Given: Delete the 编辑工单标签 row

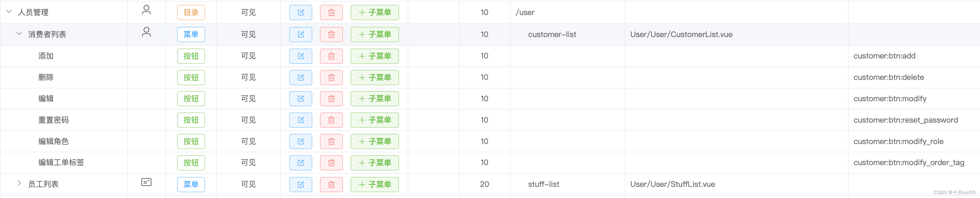Looking at the screenshot, I should (x=331, y=163).
